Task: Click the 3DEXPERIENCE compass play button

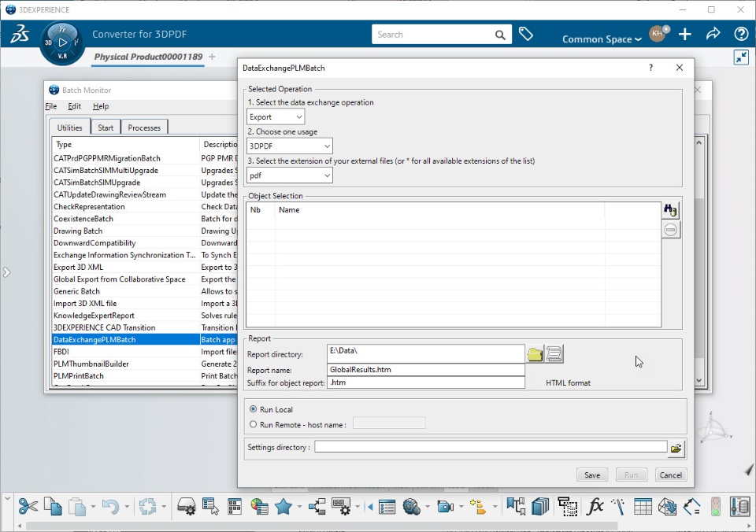Action: (63, 42)
